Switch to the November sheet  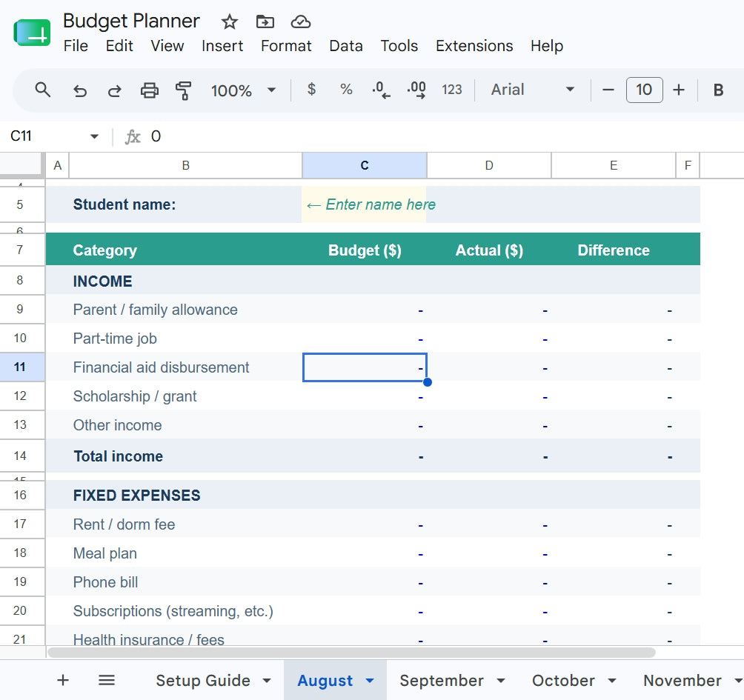pyautogui.click(x=682, y=681)
